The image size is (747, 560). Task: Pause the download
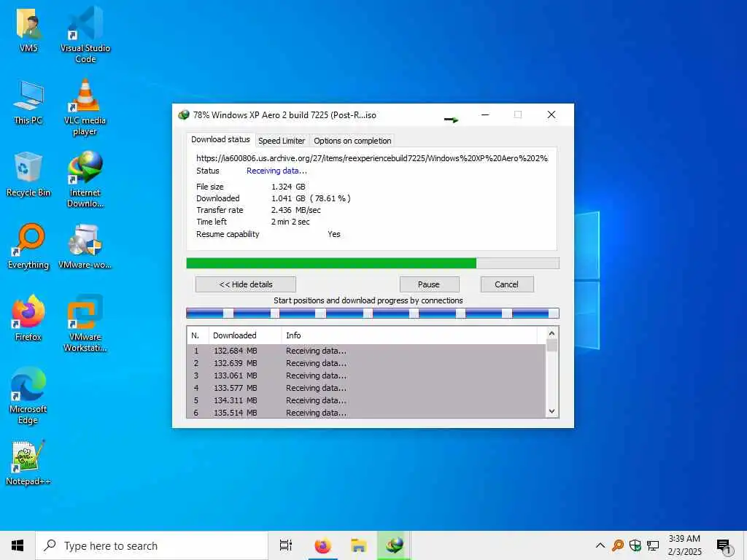[429, 284]
